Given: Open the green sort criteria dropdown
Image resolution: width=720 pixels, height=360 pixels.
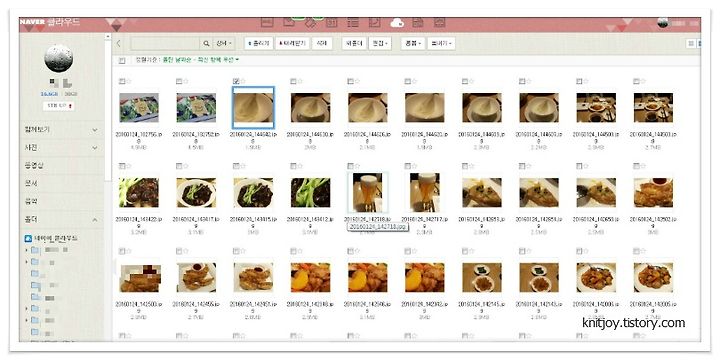Looking at the screenshot, I should [x=201, y=60].
